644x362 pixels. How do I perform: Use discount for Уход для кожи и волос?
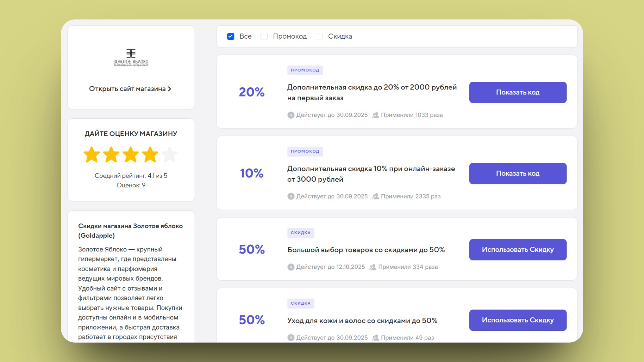click(518, 320)
